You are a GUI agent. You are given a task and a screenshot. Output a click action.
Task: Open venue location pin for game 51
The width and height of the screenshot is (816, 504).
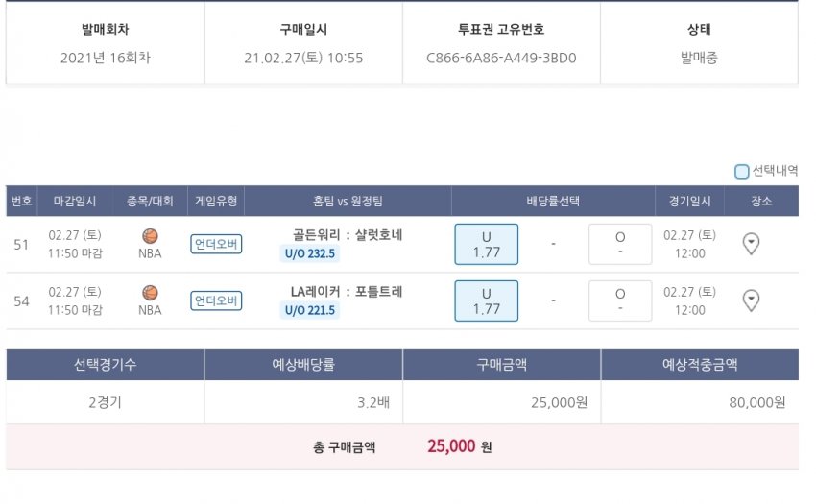point(752,244)
